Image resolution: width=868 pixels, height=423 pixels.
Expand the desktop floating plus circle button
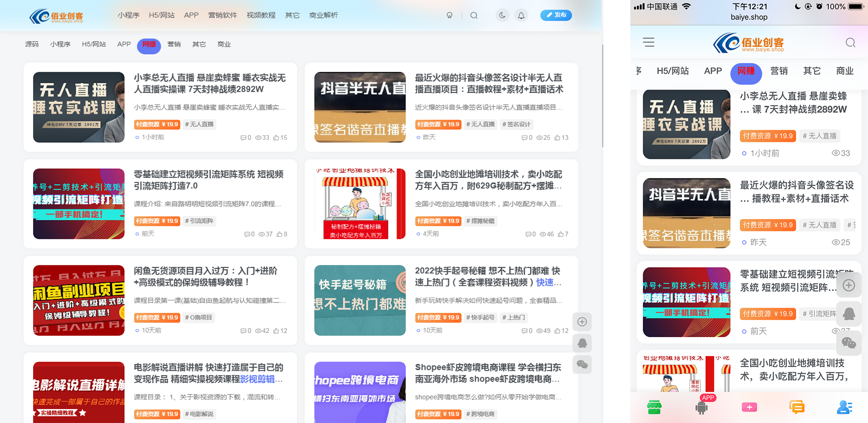(x=582, y=322)
